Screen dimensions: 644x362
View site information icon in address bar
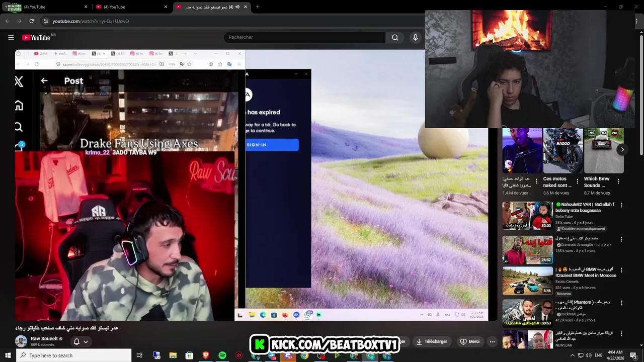coord(46,21)
